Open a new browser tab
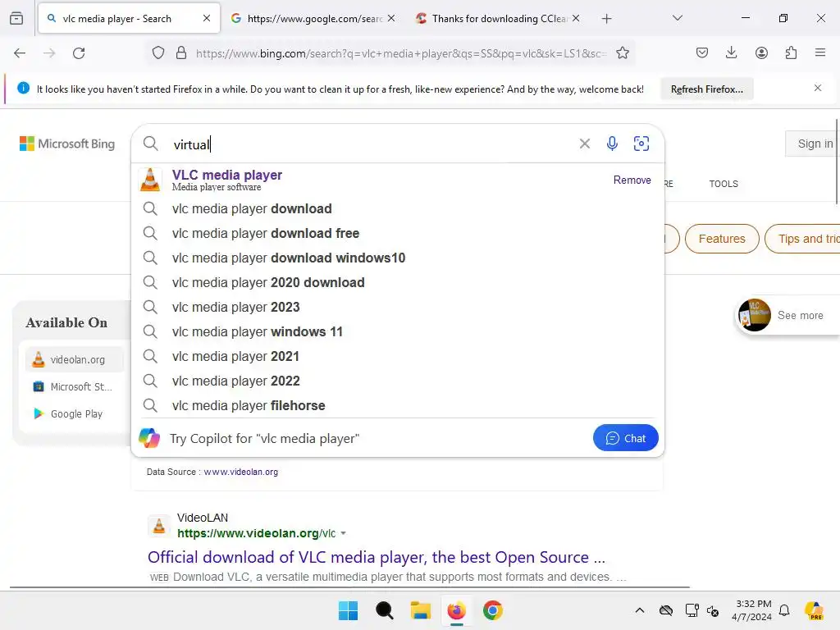 click(606, 19)
